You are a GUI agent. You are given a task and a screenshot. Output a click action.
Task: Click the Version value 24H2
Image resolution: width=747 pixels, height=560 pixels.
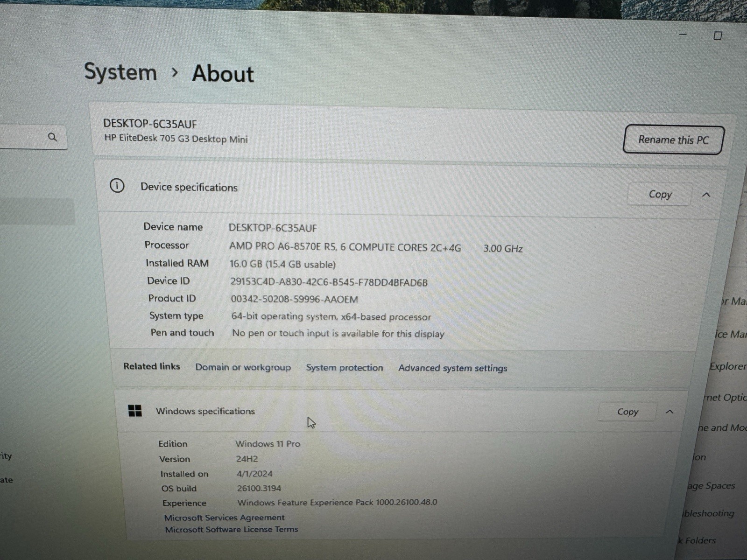coord(247,459)
